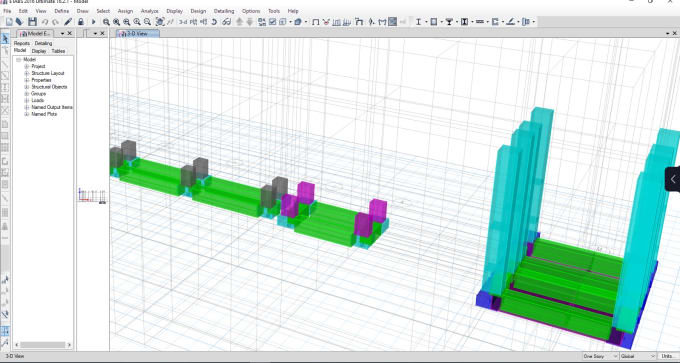Click the Open file icon
680x363 pixels.
(20, 22)
